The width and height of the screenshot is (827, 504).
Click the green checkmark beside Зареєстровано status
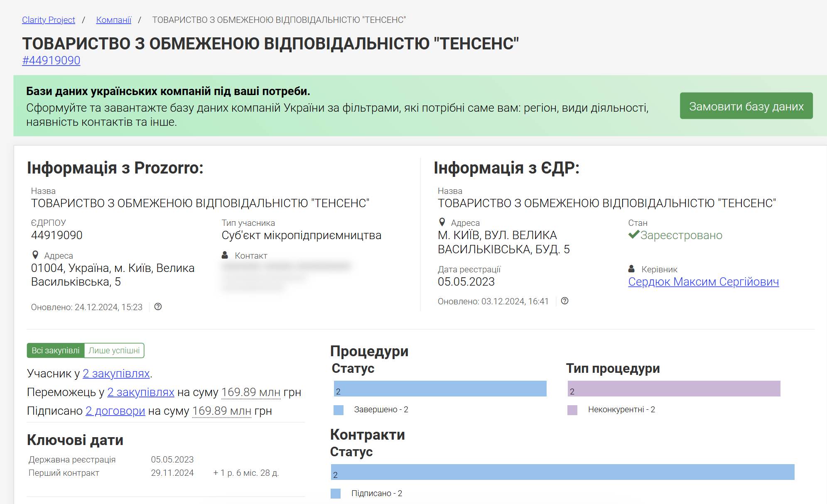(x=633, y=235)
